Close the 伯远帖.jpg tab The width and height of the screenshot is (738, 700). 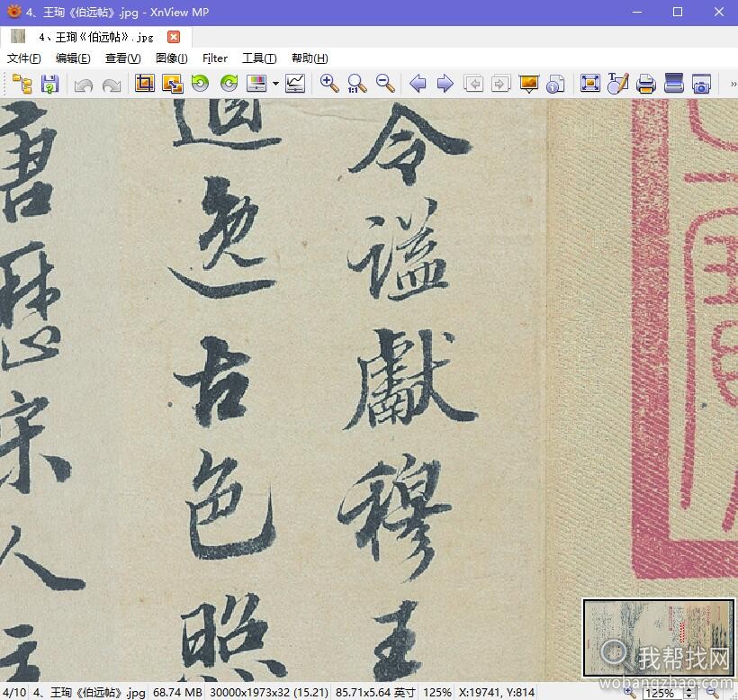174,37
